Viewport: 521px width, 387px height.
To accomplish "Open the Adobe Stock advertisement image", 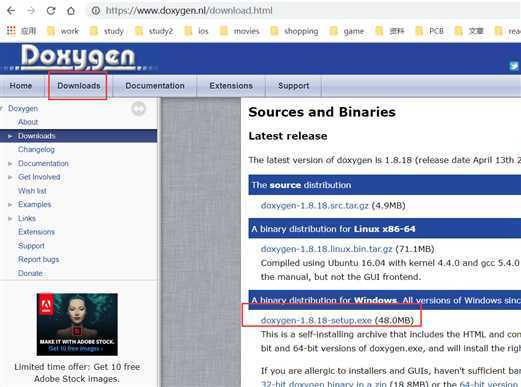I will 77,324.
